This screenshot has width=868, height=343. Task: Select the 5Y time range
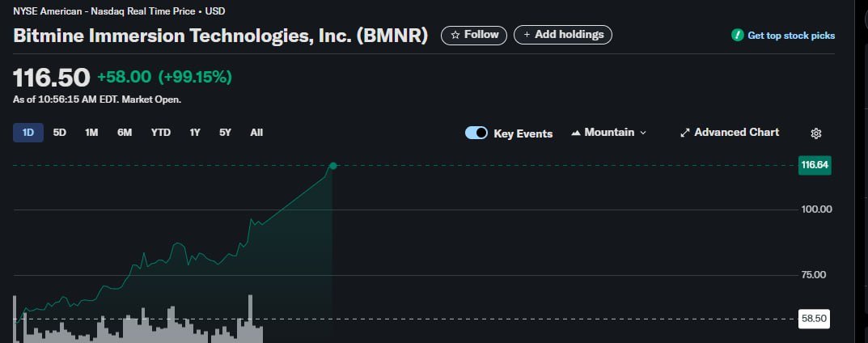pos(225,133)
